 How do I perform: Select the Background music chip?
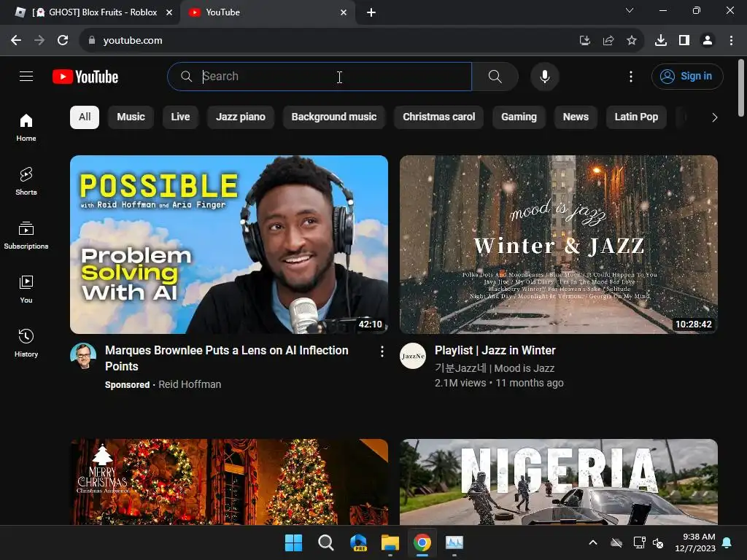(x=334, y=117)
